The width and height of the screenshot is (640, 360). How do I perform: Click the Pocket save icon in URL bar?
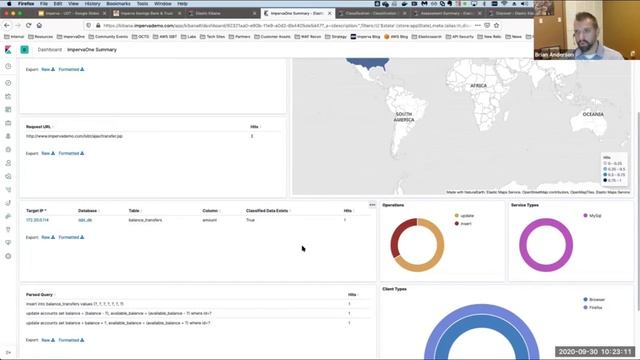pyautogui.click(x=487, y=25)
